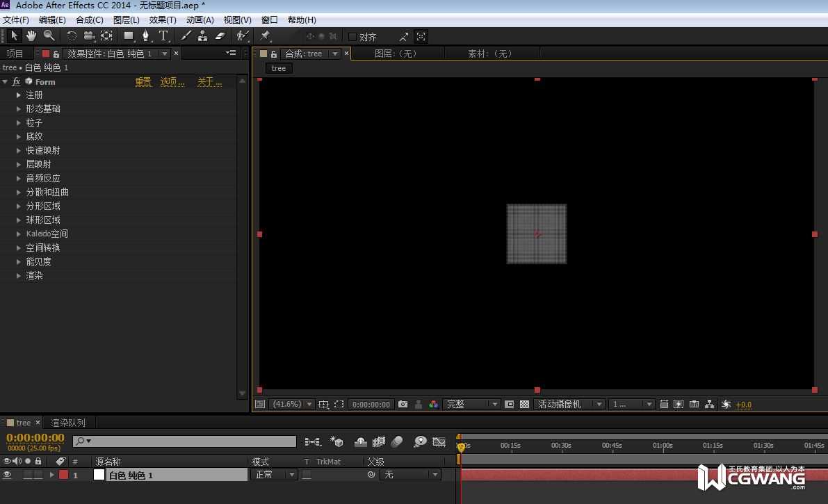Toggle the composition viewer lock icon

pos(273,54)
